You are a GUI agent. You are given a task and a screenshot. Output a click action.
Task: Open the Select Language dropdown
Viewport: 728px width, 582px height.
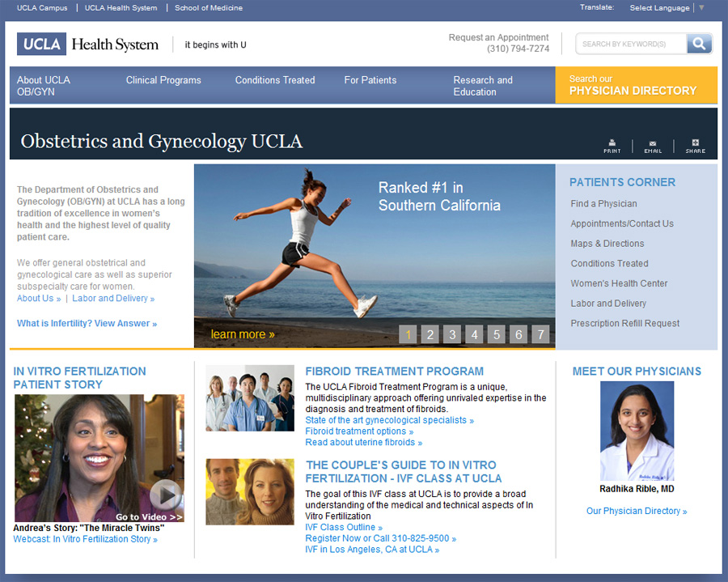pos(667,8)
